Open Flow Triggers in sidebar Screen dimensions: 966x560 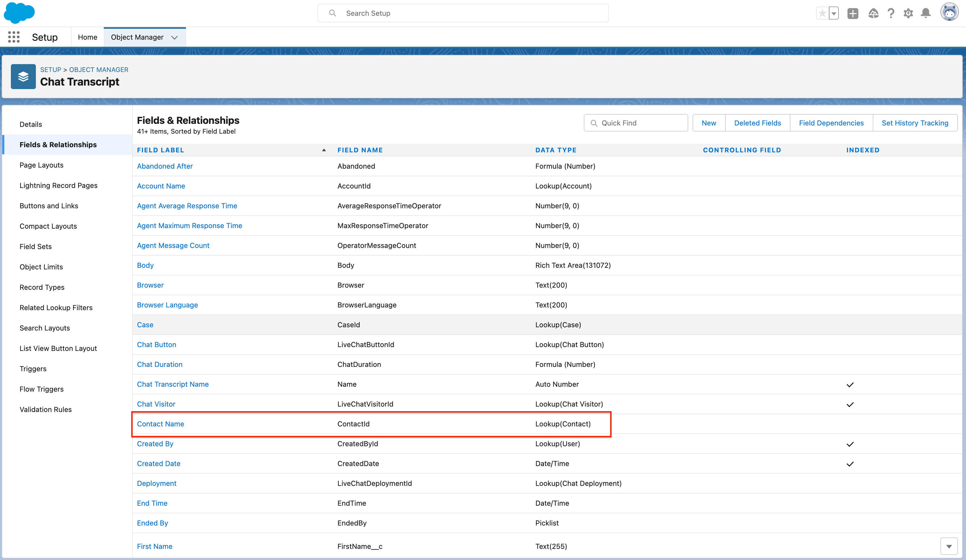(41, 389)
